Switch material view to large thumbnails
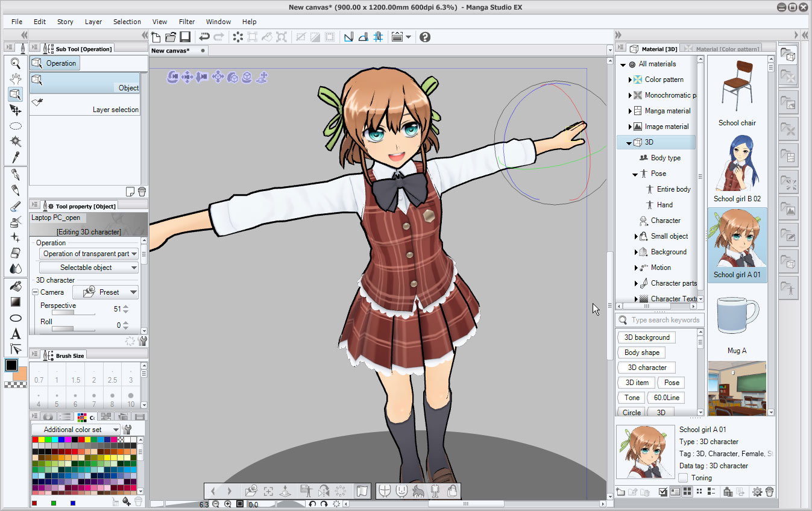This screenshot has width=812, height=511. coord(687,492)
